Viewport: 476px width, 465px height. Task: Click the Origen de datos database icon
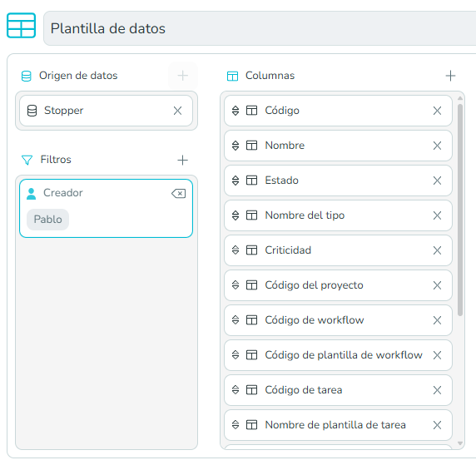(27, 76)
